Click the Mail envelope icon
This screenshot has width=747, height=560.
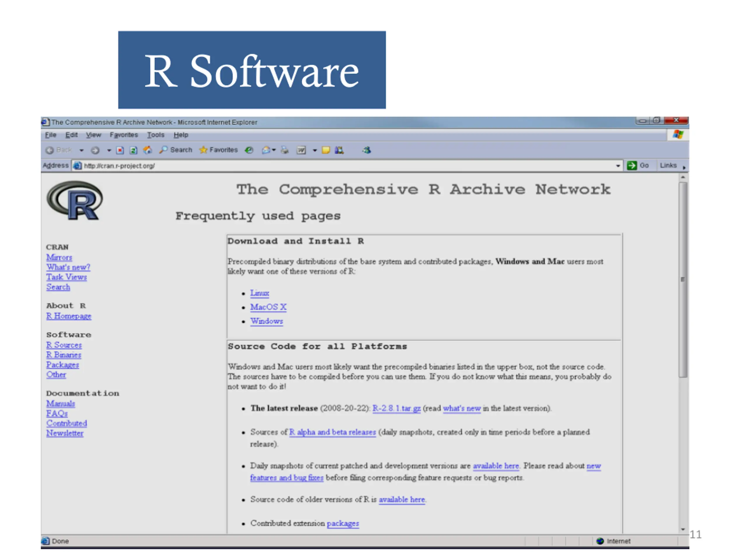(x=266, y=150)
